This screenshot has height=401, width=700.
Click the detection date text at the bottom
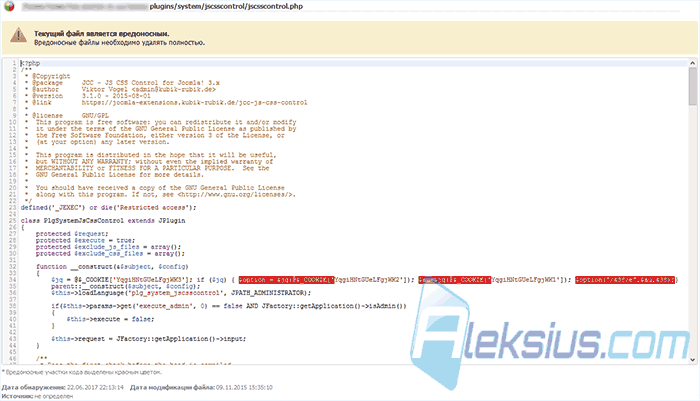coord(62,388)
